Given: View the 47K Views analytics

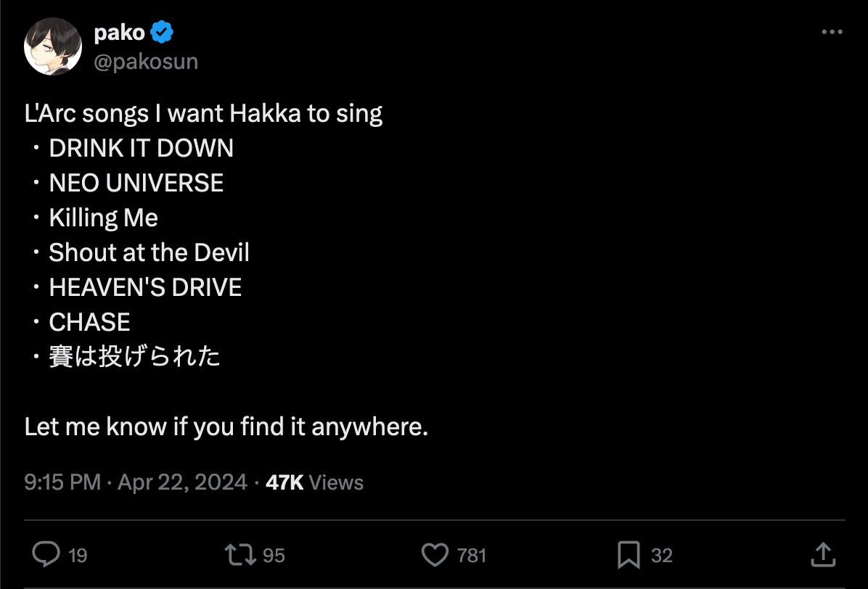Looking at the screenshot, I should (314, 482).
